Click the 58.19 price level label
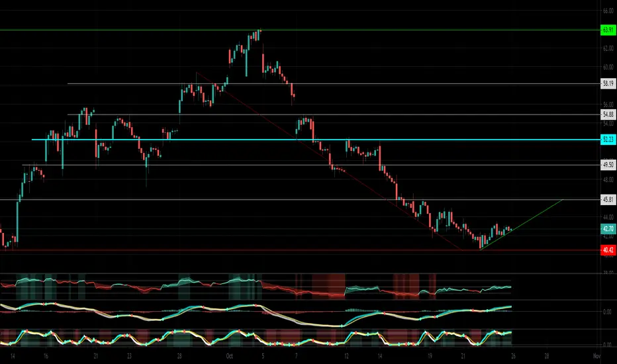Image resolution: width=617 pixels, height=364 pixels. pyautogui.click(x=608, y=83)
